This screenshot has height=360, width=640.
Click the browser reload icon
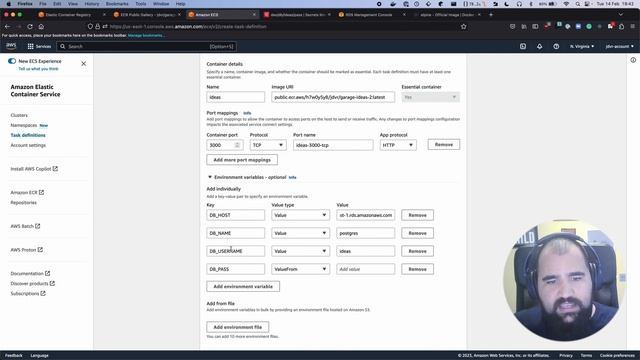30,27
